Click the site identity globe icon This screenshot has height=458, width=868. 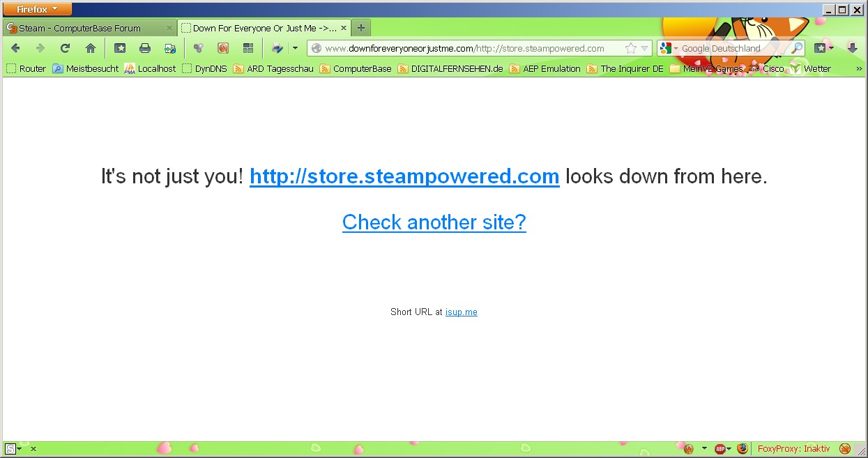coord(317,48)
